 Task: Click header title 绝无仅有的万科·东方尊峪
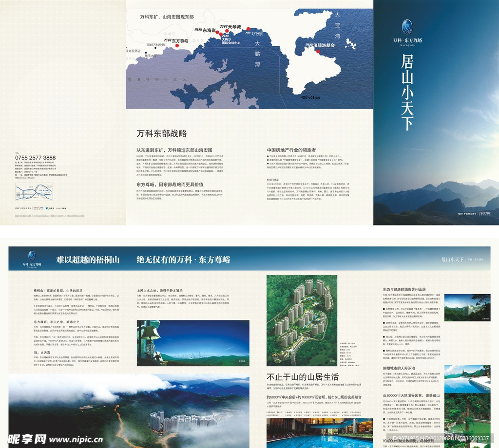pyautogui.click(x=183, y=260)
